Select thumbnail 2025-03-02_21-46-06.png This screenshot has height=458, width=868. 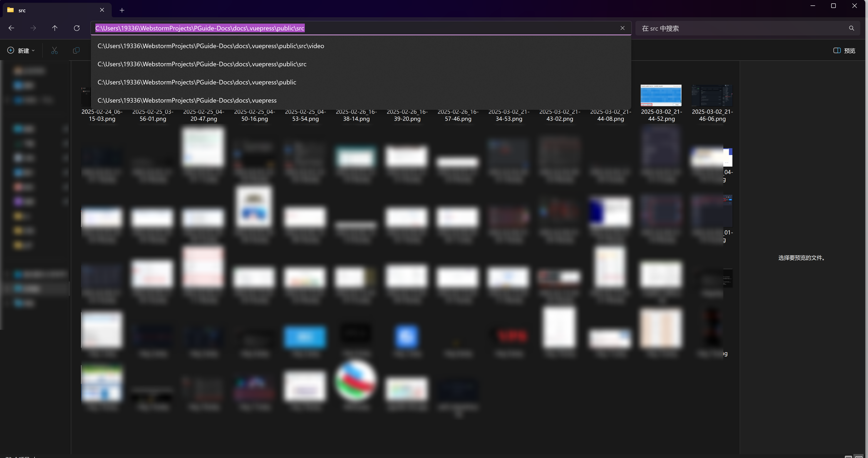point(712,96)
